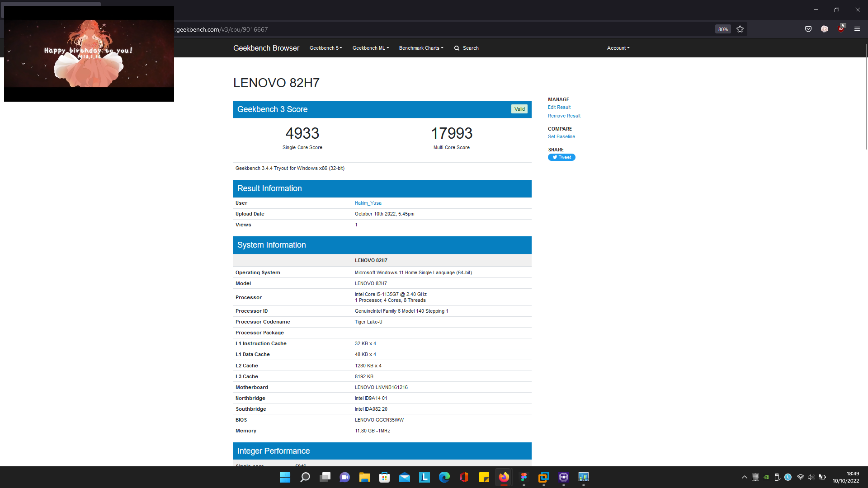The height and width of the screenshot is (488, 868).
Task: Select LENOVO LNVNB161216 motherboard value
Action: click(381, 388)
